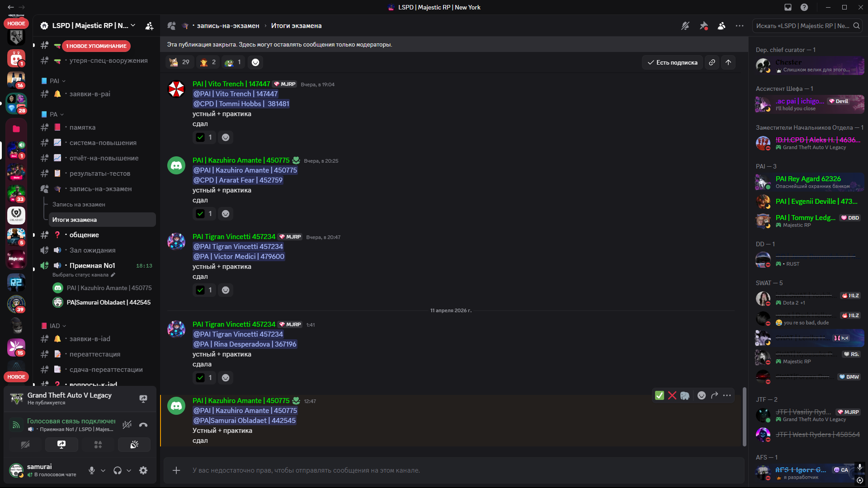Click the pinned messages icon
868x488 pixels.
(703, 26)
